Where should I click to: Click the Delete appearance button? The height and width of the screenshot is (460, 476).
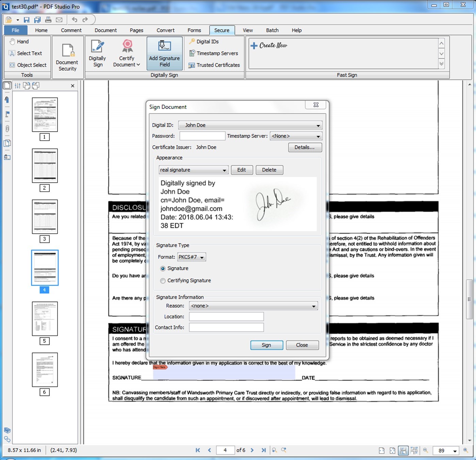click(x=269, y=170)
